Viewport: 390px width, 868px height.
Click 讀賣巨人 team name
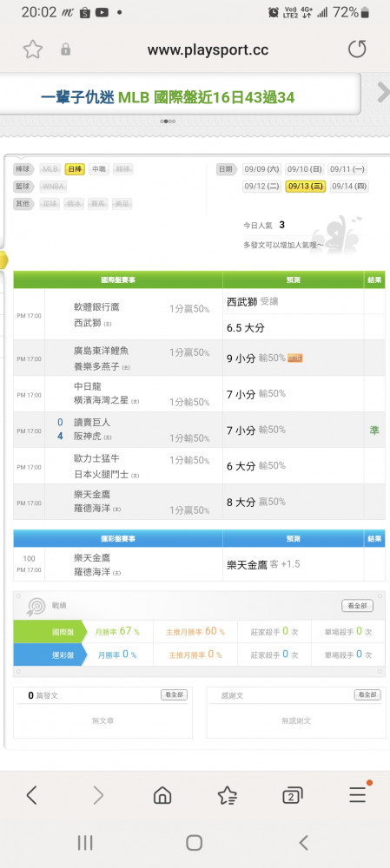click(92, 422)
